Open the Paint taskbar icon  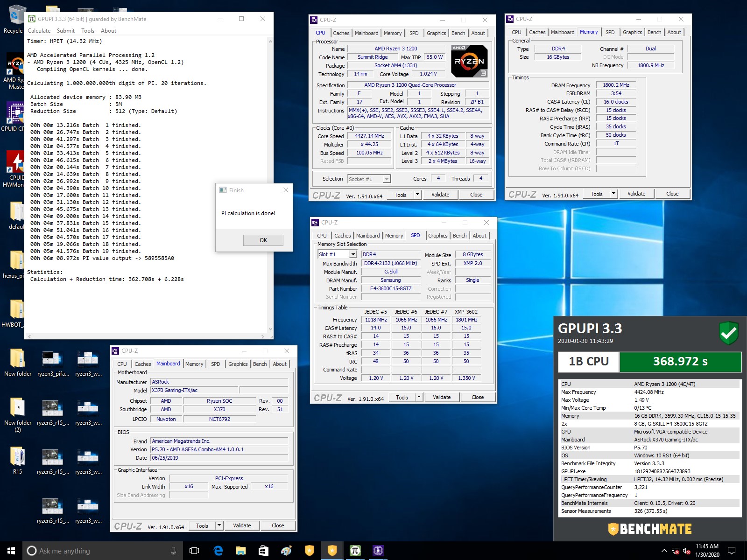click(x=286, y=551)
